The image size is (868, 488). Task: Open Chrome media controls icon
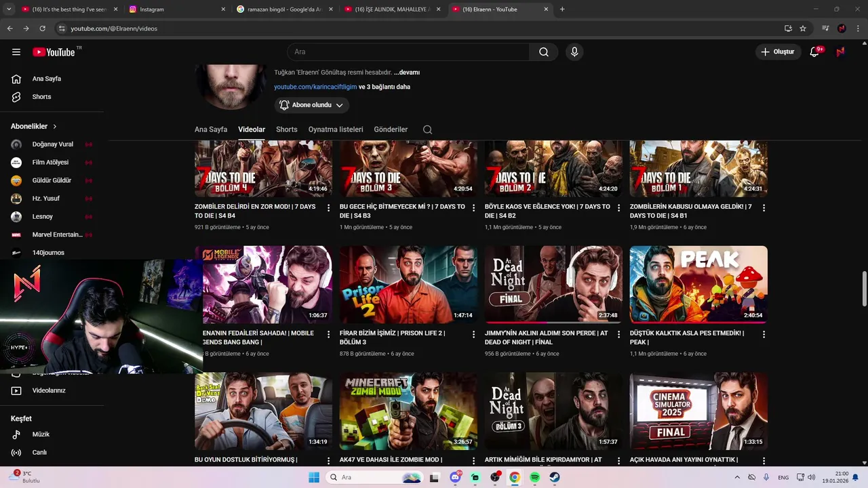click(x=825, y=28)
